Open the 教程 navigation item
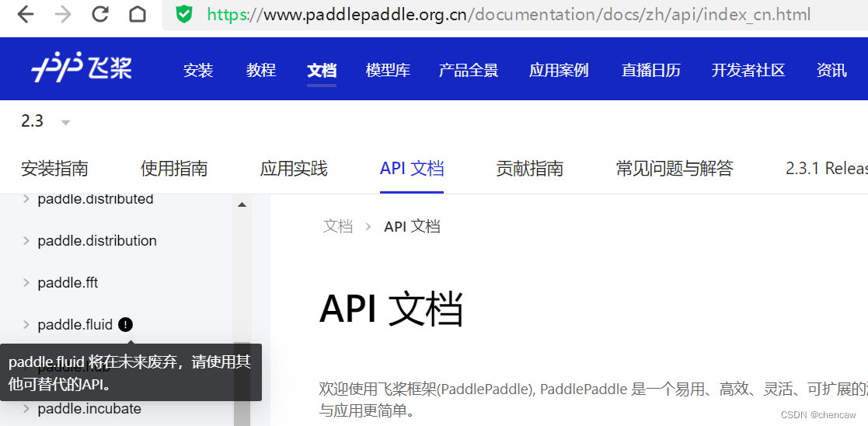Screen dimensions: 868x426 point(261,71)
